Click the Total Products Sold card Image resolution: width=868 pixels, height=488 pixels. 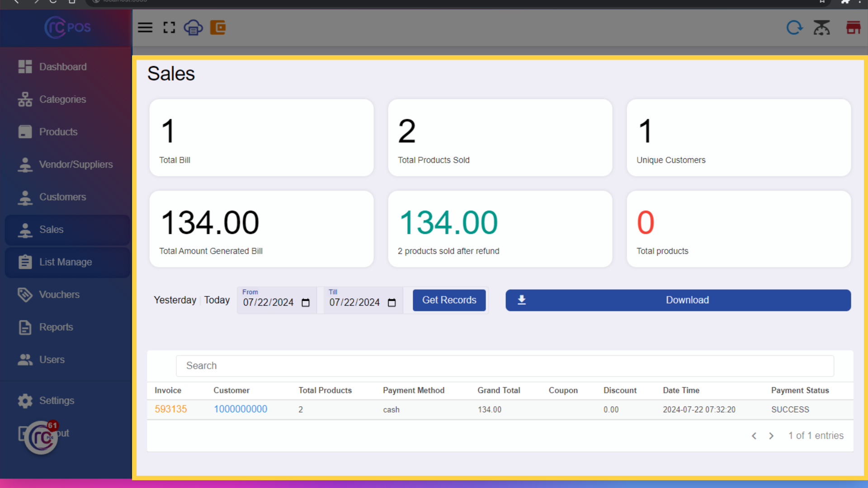(500, 138)
